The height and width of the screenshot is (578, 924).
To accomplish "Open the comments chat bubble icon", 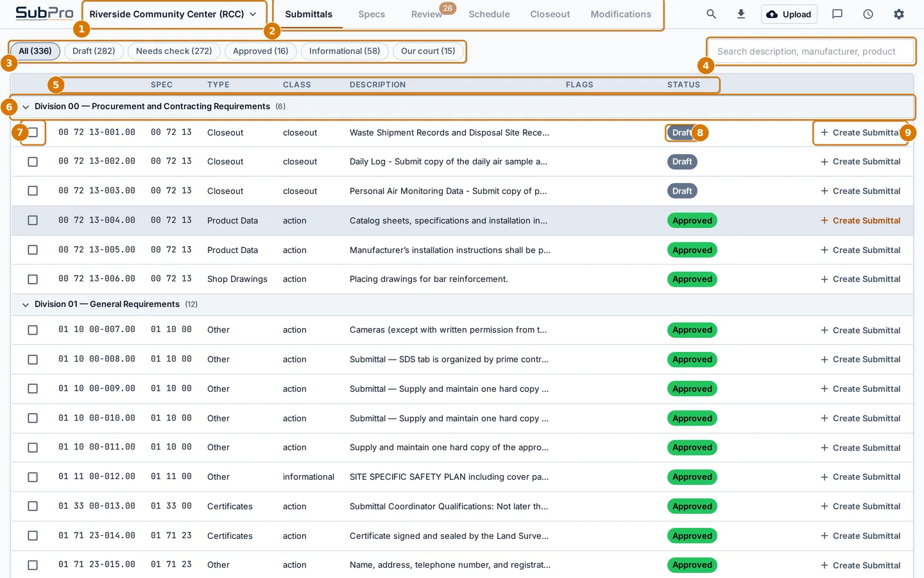I will pos(837,13).
